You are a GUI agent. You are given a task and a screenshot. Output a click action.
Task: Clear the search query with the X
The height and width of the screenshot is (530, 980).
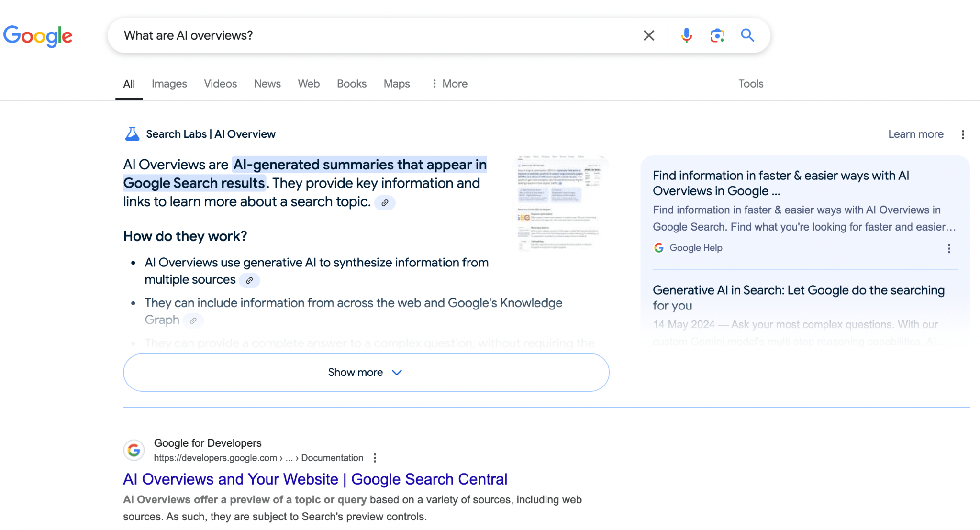click(648, 35)
